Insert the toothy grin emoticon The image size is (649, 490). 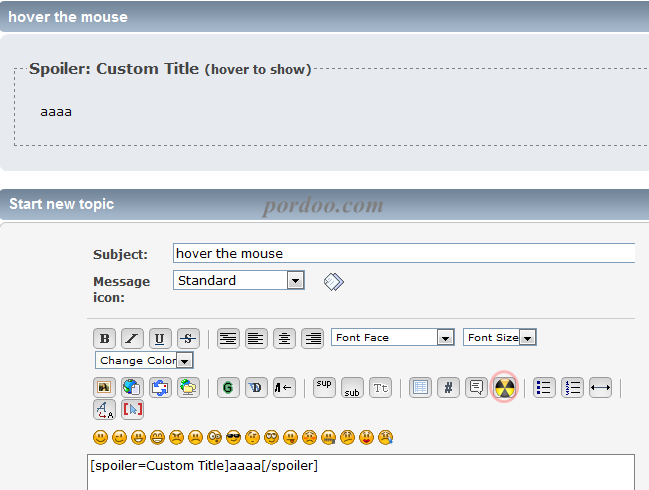tap(157, 437)
